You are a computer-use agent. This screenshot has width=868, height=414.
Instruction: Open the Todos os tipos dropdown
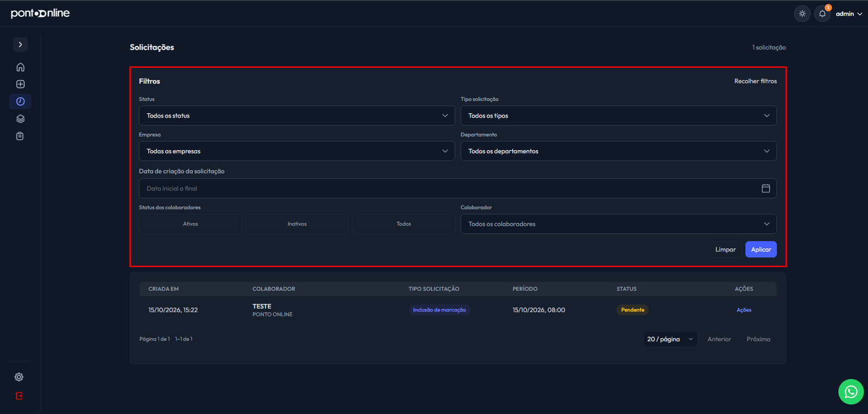coord(618,115)
